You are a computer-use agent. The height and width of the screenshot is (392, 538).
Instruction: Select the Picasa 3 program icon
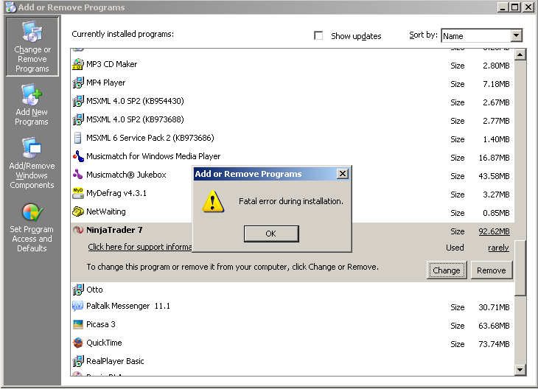78,325
